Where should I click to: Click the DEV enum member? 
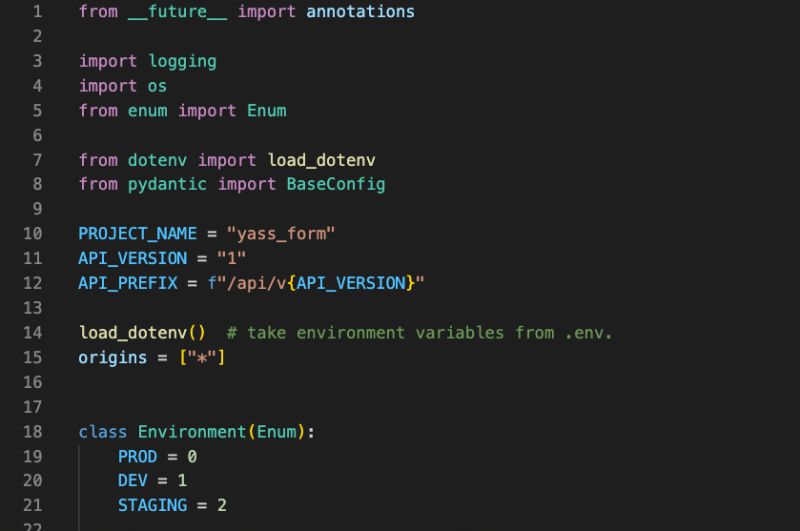coord(132,481)
